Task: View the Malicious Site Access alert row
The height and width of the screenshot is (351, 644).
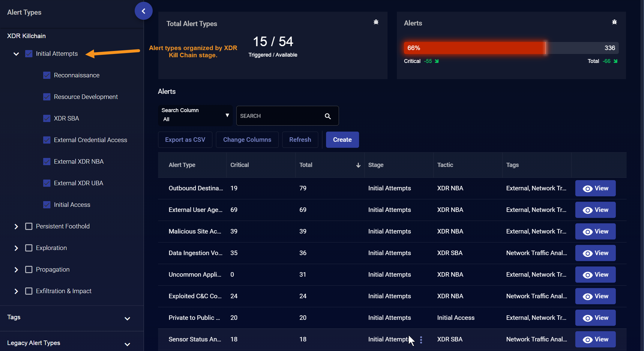Action: point(595,231)
